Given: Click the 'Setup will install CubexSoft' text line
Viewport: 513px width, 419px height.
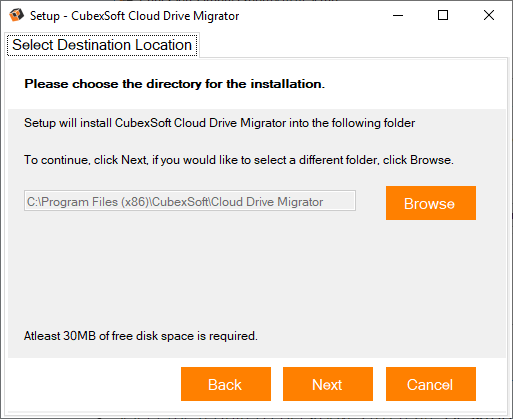Looking at the screenshot, I should point(220,123).
